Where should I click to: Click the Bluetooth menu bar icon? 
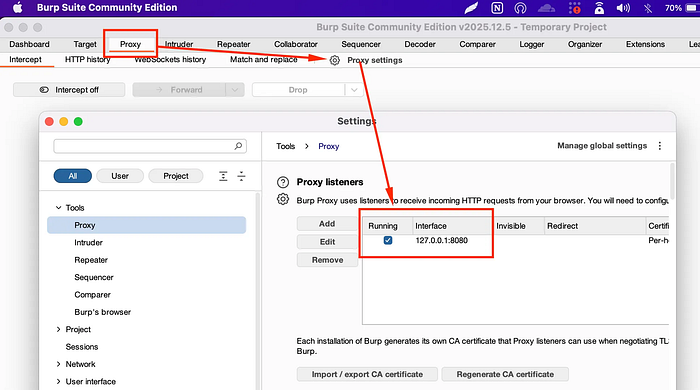(x=648, y=8)
